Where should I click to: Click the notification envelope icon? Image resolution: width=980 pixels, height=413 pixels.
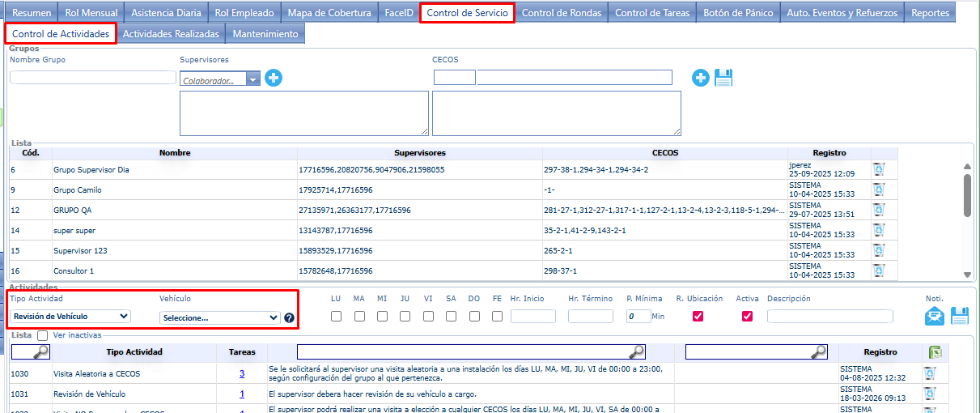click(935, 317)
